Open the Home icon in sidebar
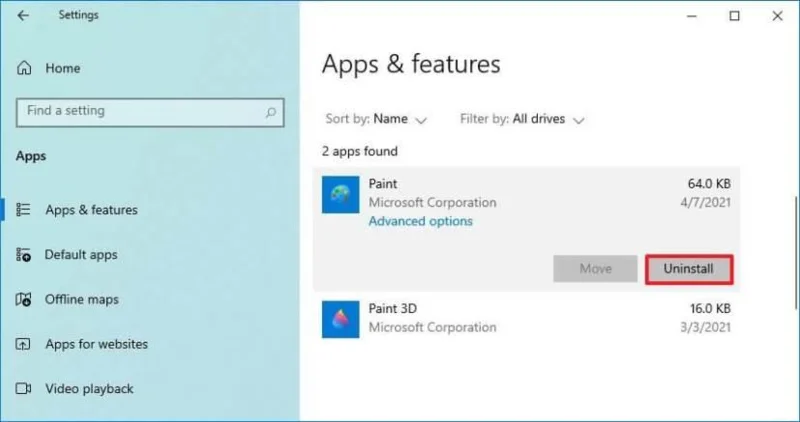800x422 pixels. 24,68
